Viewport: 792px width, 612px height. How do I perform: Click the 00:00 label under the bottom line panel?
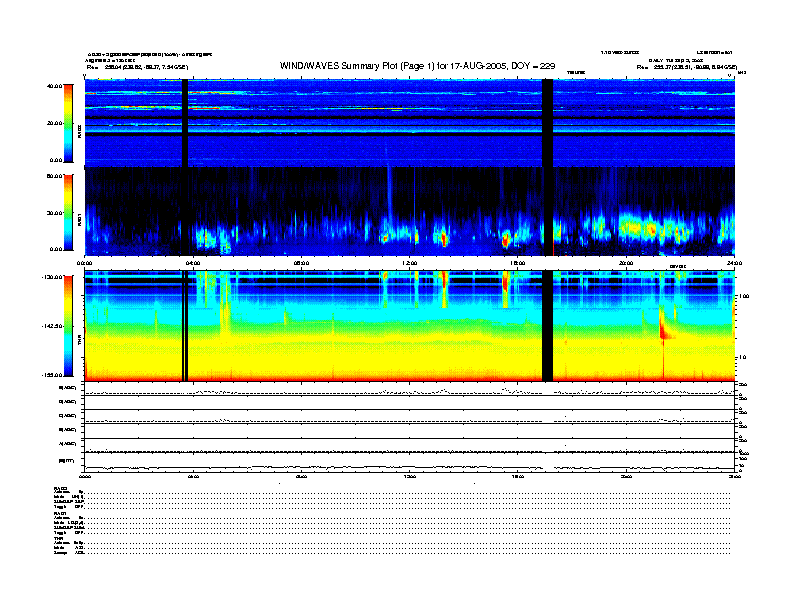coord(85,476)
